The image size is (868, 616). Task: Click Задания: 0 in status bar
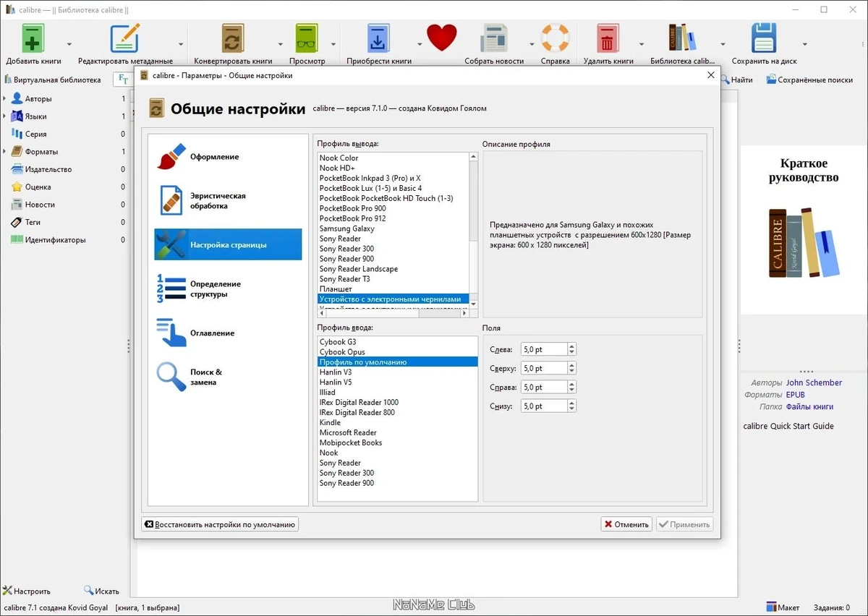[x=832, y=607]
